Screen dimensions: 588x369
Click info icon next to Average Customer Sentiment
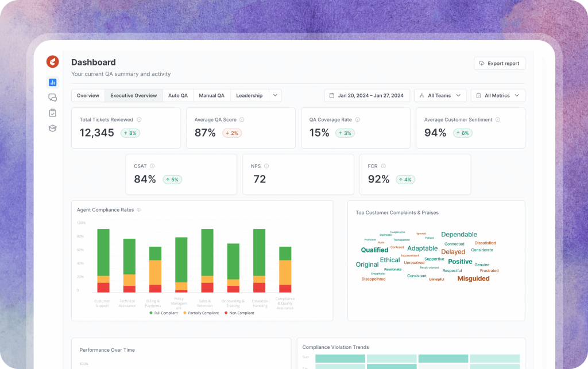(498, 119)
